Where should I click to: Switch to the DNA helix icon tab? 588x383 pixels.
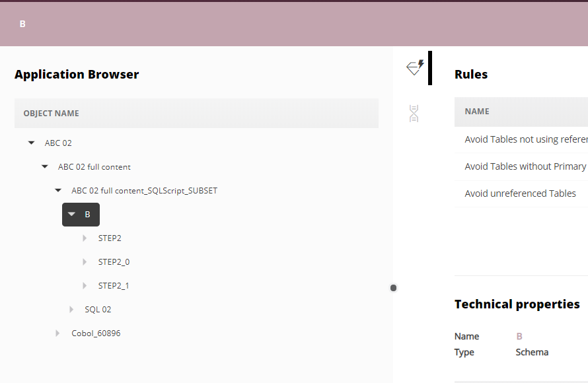click(414, 114)
